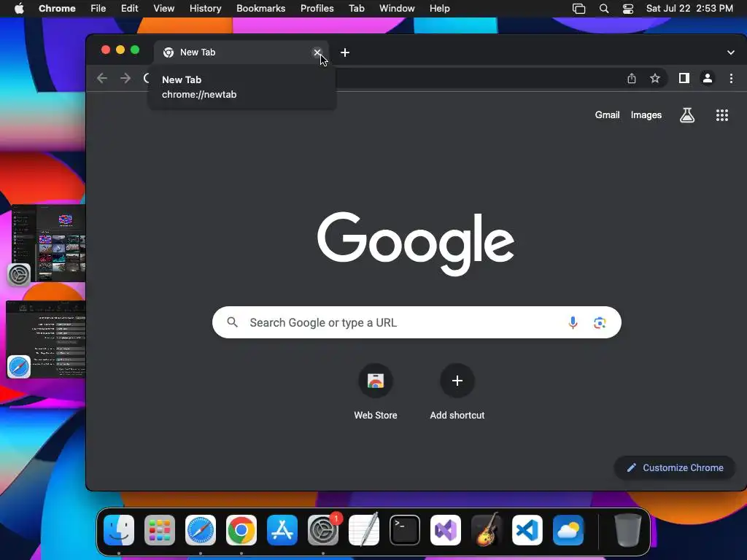Close the New Tab tab
This screenshot has height=560, width=747.
[x=317, y=52]
